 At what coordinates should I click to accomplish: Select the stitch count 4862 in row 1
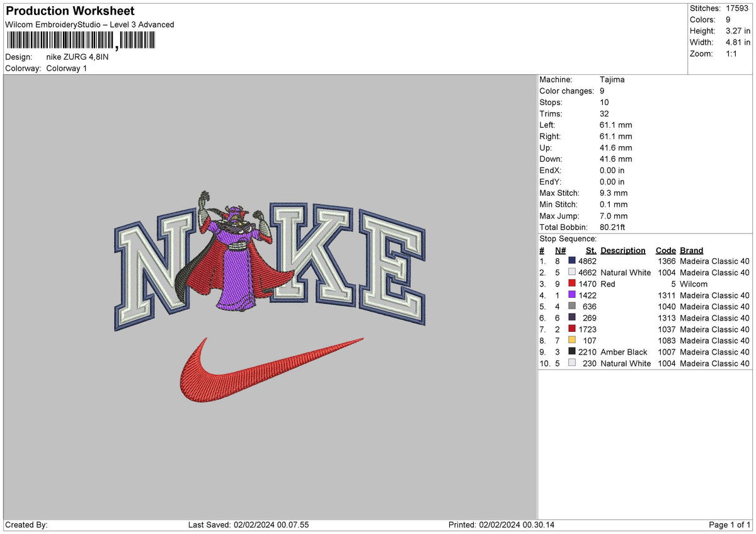pyautogui.click(x=587, y=261)
